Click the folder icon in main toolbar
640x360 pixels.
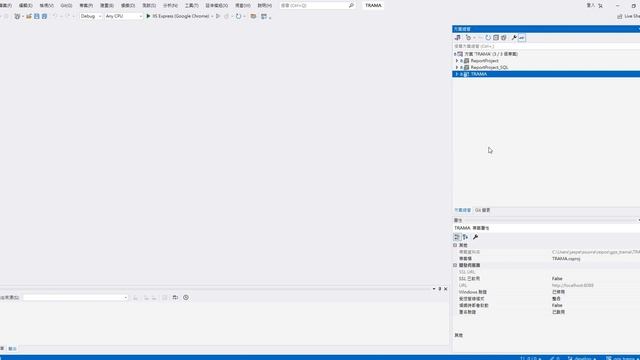pos(253,16)
